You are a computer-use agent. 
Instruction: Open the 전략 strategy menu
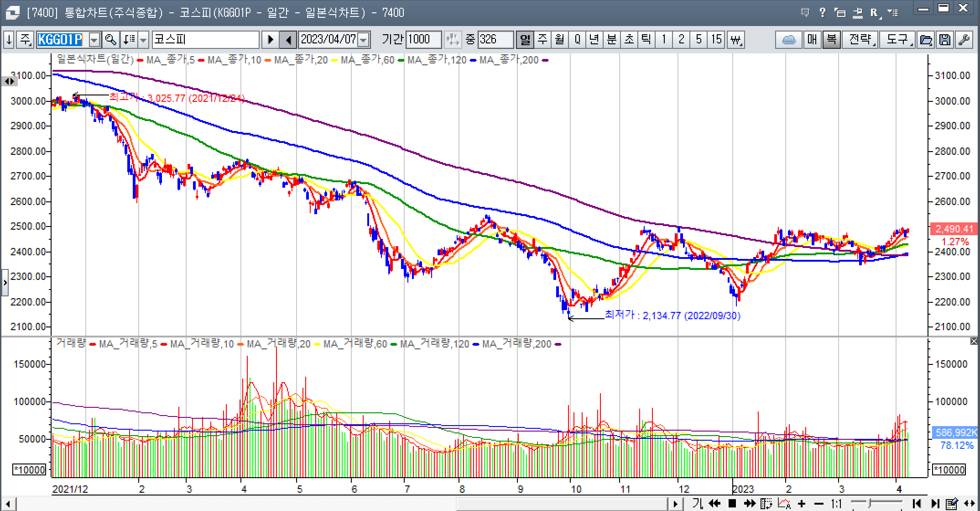(860, 40)
